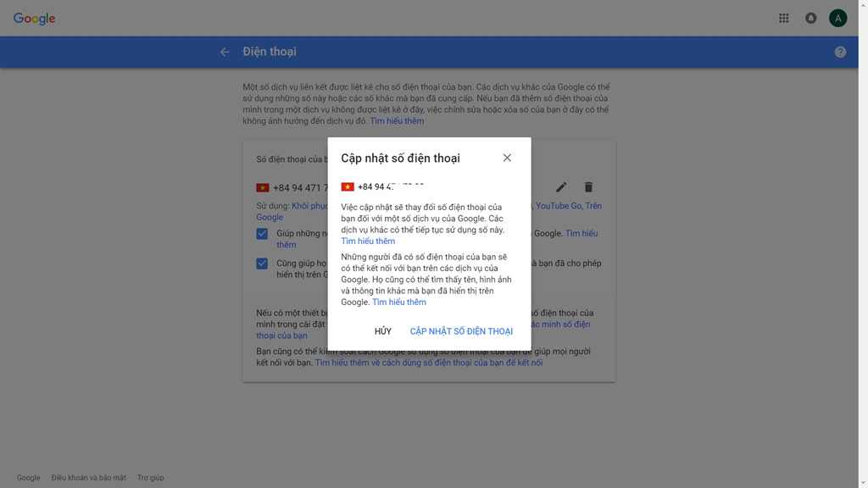Open Điều khoản và bảo mật footer link
The width and height of the screenshot is (868, 488).
[x=91, y=477]
